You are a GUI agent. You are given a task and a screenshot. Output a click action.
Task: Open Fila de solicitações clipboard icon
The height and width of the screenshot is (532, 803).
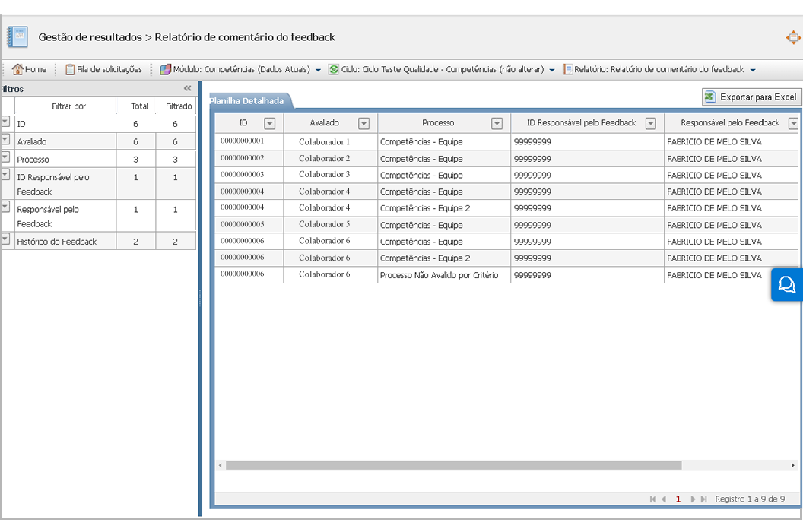click(70, 69)
